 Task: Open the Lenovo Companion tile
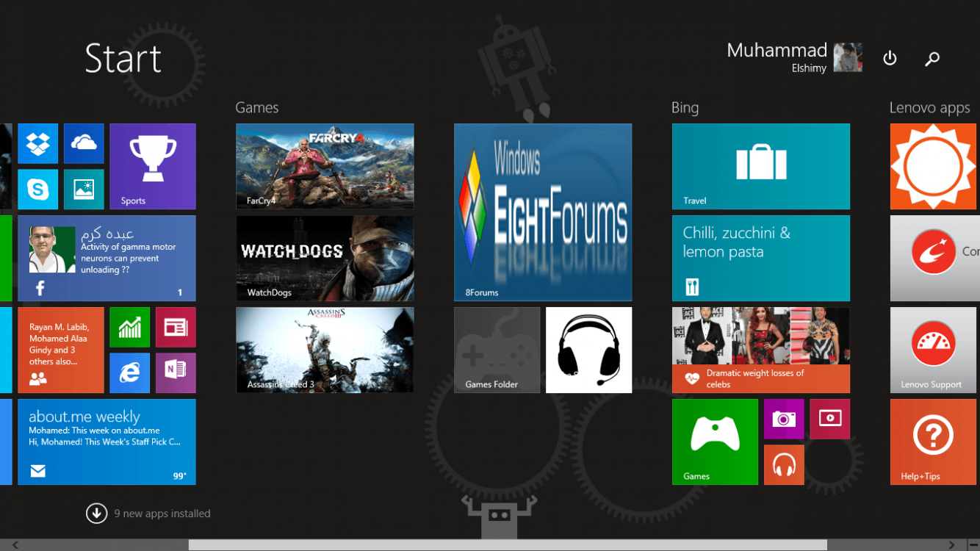934,259
